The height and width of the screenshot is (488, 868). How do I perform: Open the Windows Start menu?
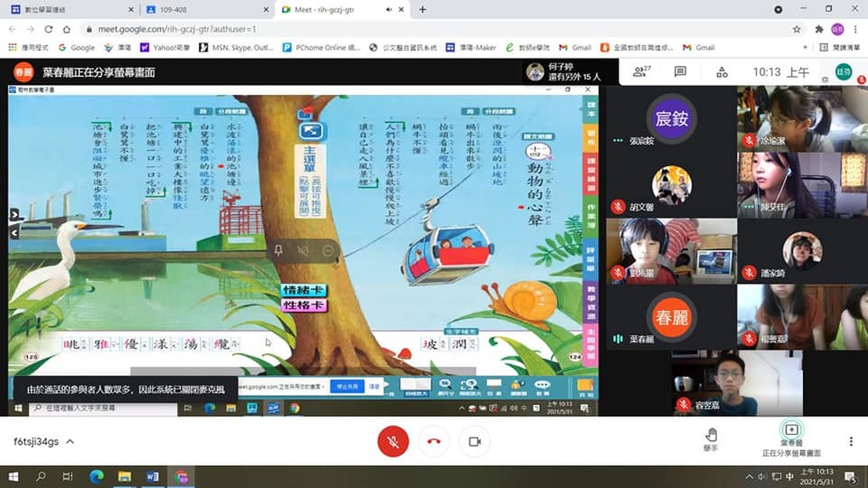[14, 476]
